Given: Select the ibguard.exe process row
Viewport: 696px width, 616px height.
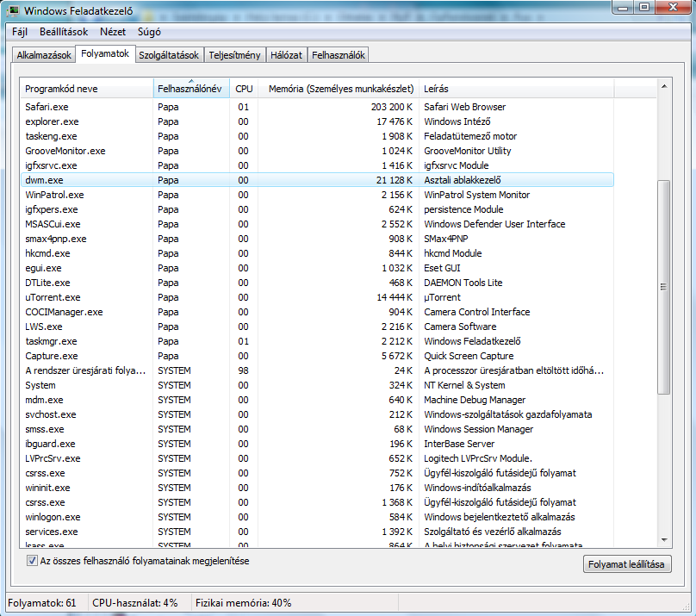Looking at the screenshot, I should [317, 444].
